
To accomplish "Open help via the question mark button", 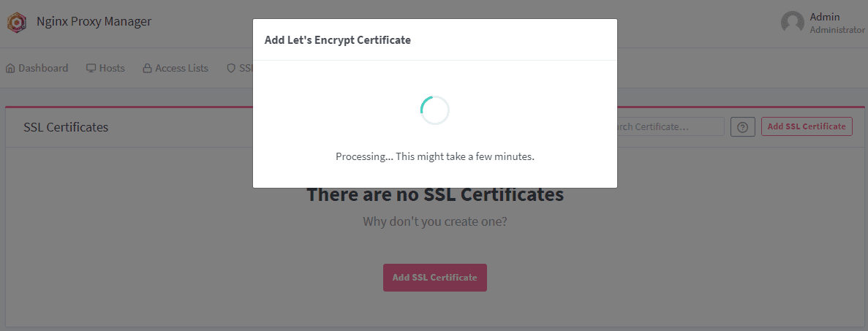I will (x=743, y=126).
